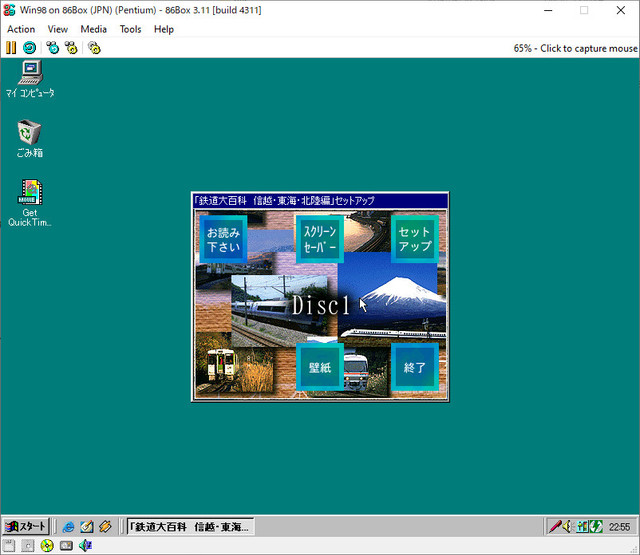Click the sound status bar icon
Screen dimensions: 640x555
[85, 546]
